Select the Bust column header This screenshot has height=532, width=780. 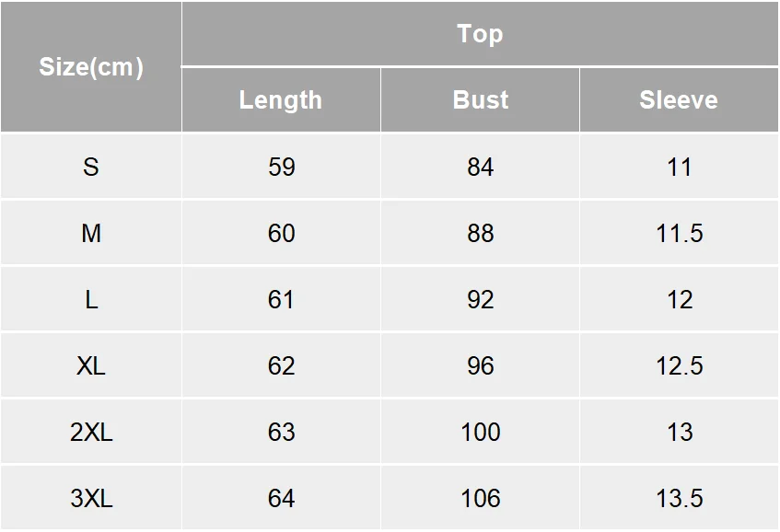[480, 99]
